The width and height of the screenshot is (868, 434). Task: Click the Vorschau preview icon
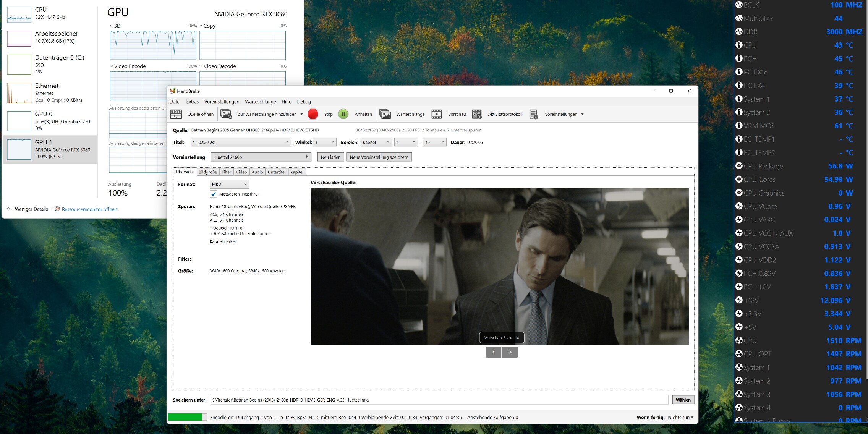tap(437, 114)
